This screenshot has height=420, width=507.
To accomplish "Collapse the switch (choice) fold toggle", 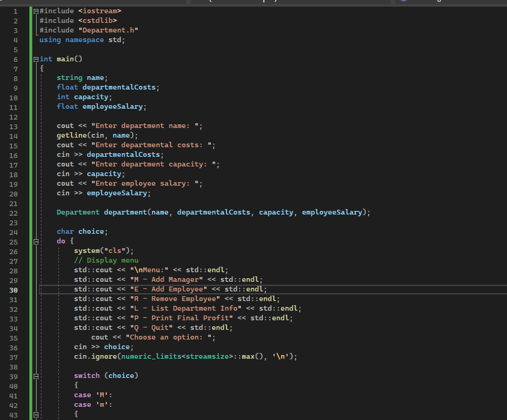I will (x=36, y=376).
